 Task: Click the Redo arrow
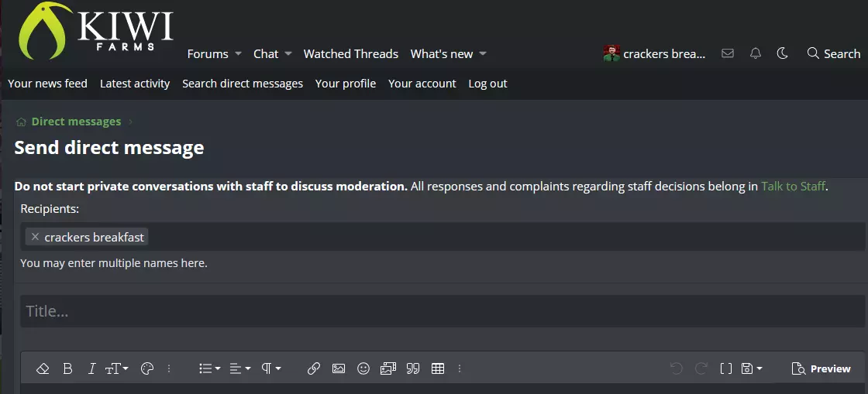(x=701, y=368)
